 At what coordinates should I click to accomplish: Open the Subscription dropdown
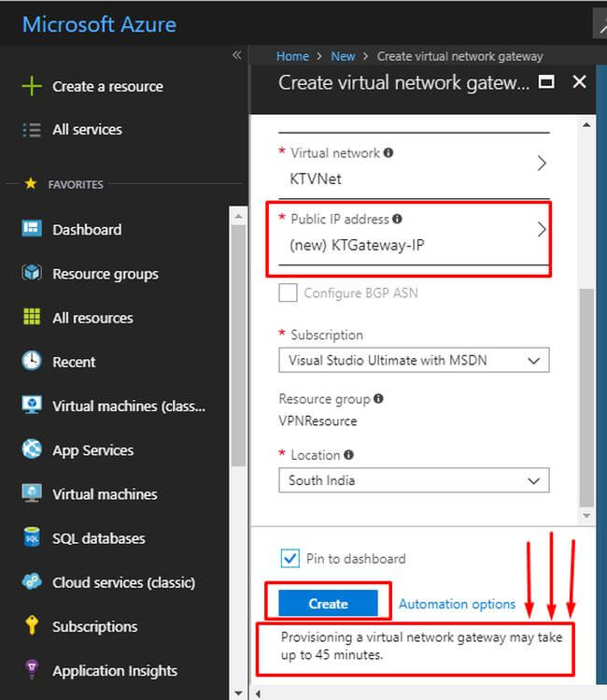pyautogui.click(x=414, y=360)
